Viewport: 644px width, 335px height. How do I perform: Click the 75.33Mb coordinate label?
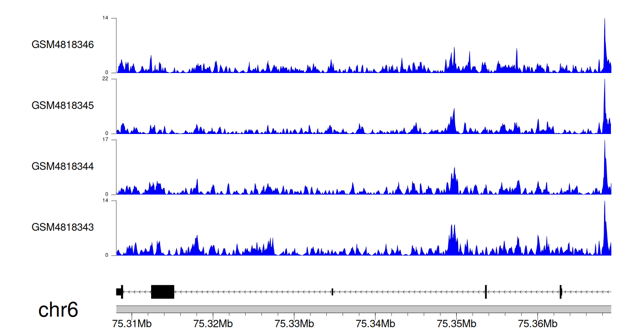point(295,323)
